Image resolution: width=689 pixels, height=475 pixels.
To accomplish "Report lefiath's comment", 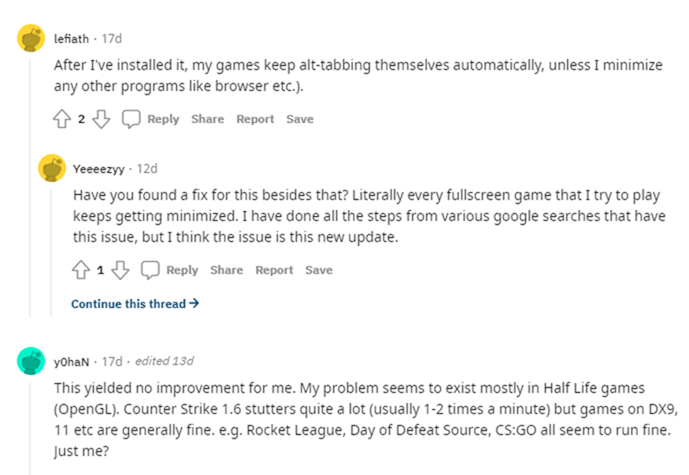I will point(255,119).
